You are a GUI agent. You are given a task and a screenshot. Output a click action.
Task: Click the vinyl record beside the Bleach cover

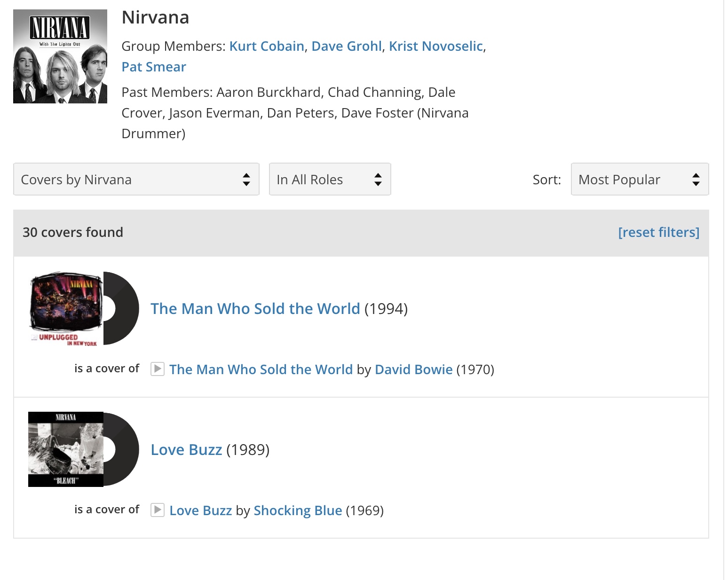pos(123,449)
